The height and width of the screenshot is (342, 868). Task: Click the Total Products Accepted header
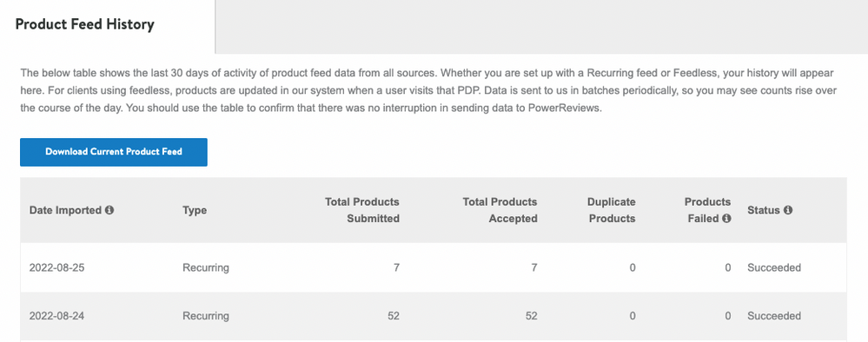click(x=500, y=210)
